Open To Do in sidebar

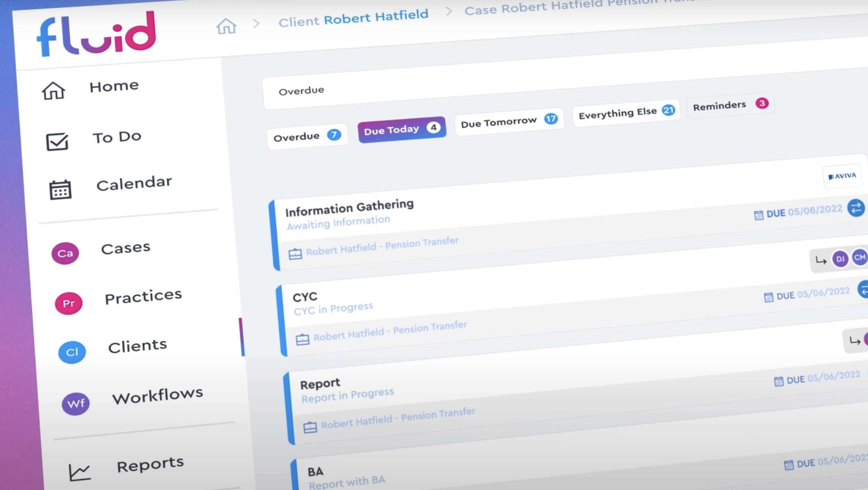pos(117,137)
